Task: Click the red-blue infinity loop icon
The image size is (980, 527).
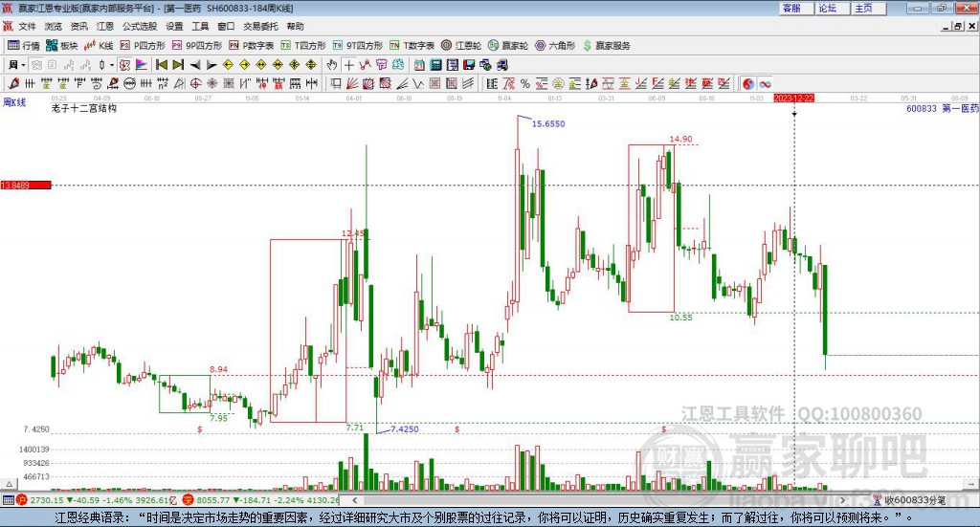Action: (x=765, y=83)
